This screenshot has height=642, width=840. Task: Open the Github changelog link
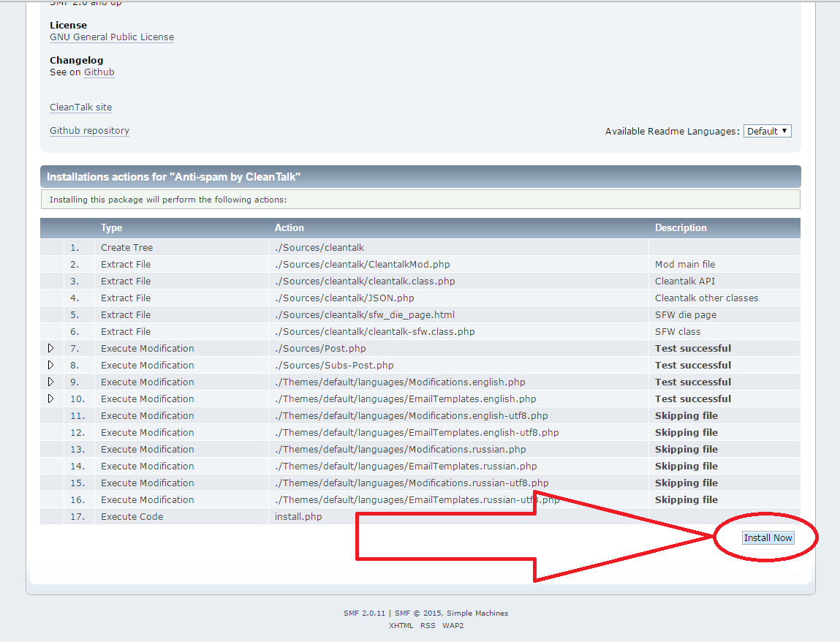[x=99, y=72]
